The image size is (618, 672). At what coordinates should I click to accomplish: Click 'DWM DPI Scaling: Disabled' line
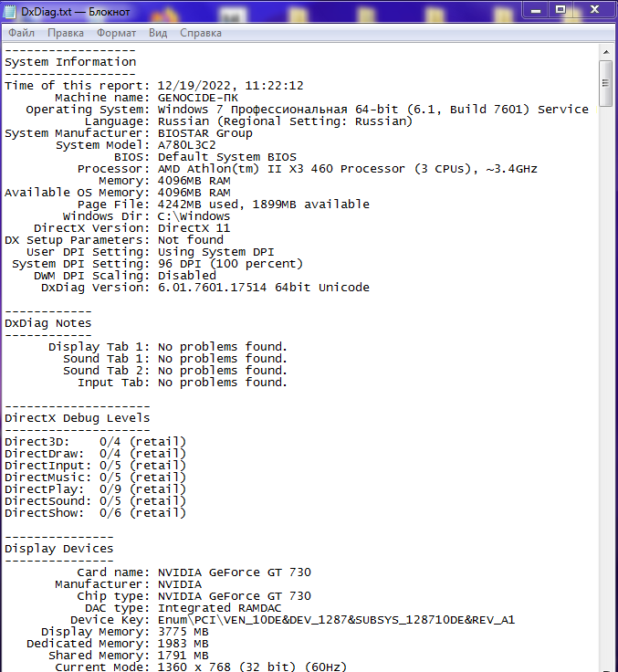click(x=125, y=276)
